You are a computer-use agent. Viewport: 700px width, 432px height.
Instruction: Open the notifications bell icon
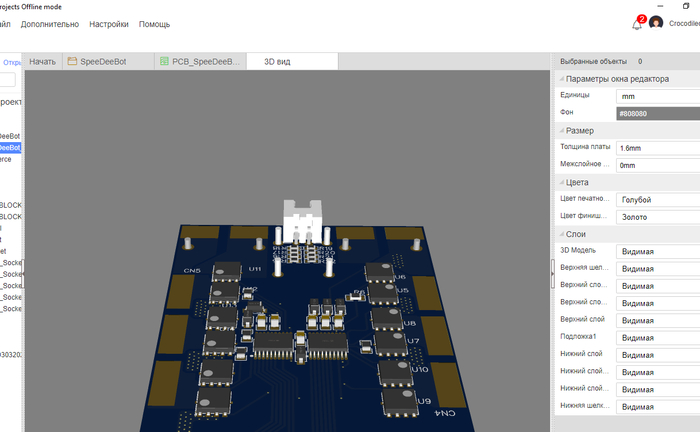(637, 24)
